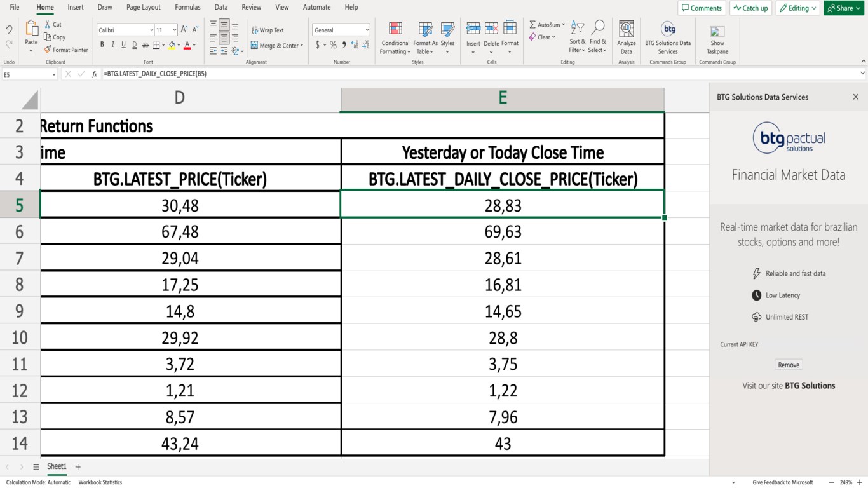Toggle align left
Screen dimensions: 868x488
[214, 39]
